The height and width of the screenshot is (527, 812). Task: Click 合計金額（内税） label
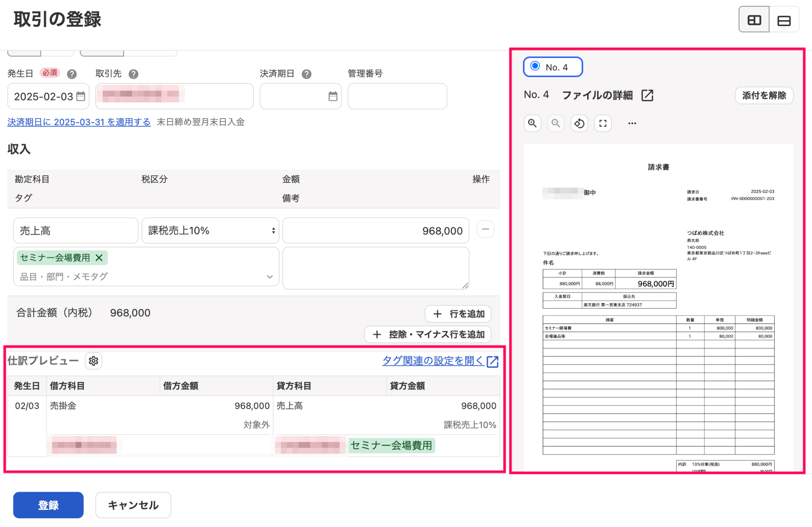[54, 313]
